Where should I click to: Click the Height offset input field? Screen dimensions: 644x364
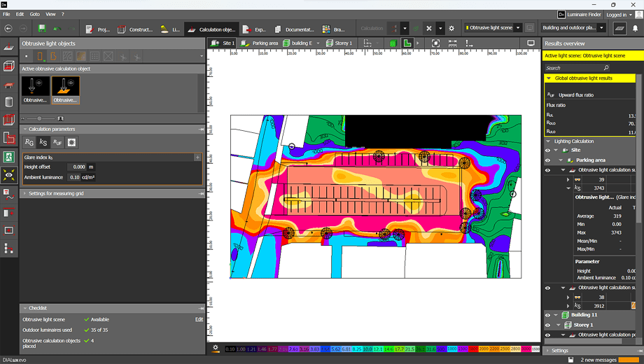(76, 167)
